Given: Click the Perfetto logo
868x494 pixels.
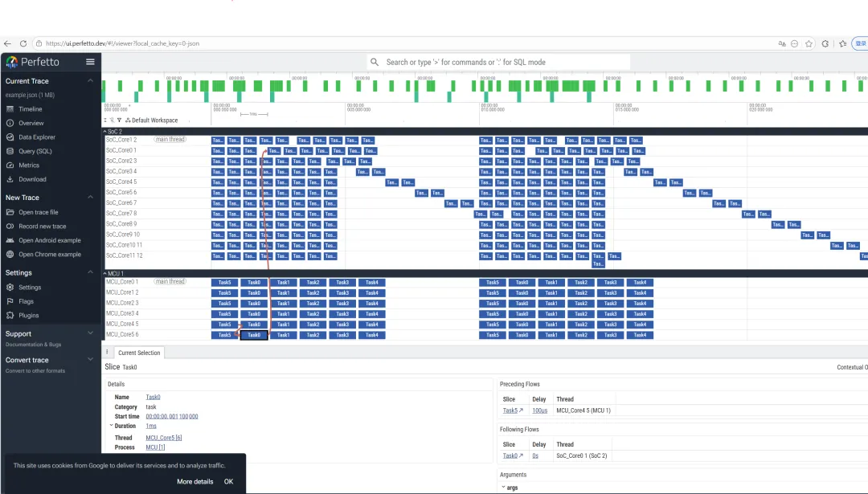Looking at the screenshot, I should tap(33, 62).
